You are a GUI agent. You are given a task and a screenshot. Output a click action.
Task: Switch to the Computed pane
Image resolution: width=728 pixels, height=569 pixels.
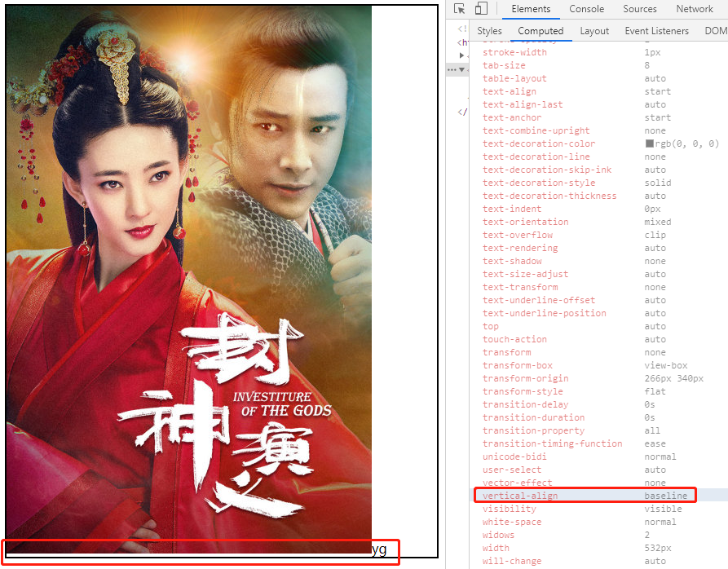pyautogui.click(x=540, y=31)
